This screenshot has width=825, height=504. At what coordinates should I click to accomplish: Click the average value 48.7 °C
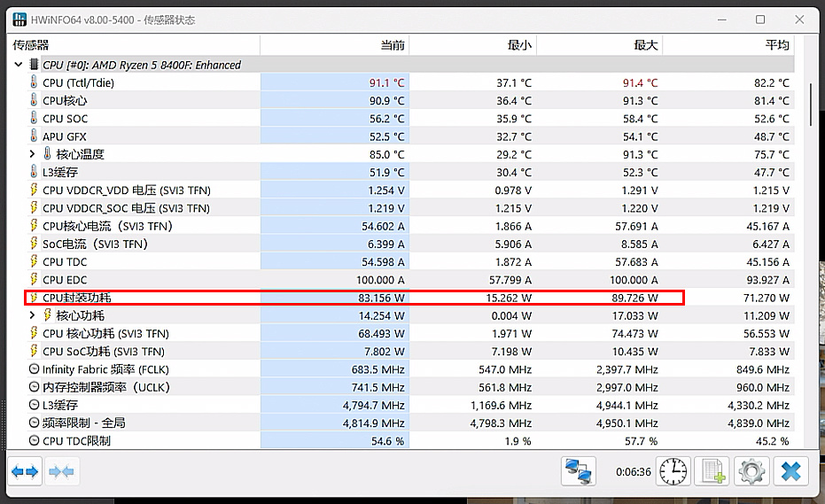[772, 136]
